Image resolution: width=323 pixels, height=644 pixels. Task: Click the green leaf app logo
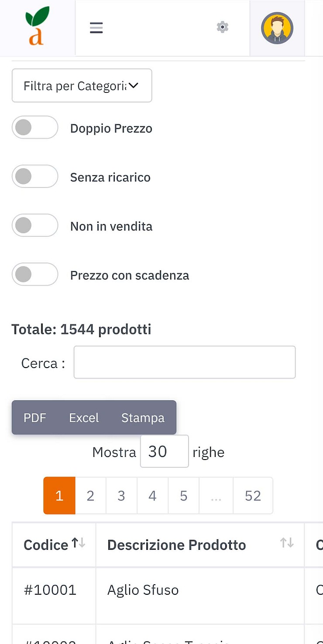pyautogui.click(x=37, y=26)
